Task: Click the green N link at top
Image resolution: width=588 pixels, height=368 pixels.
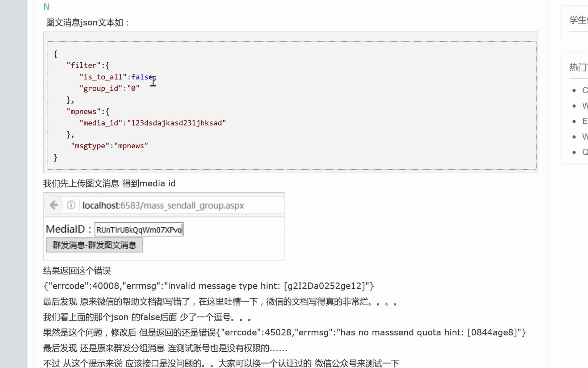Action: pyautogui.click(x=46, y=7)
